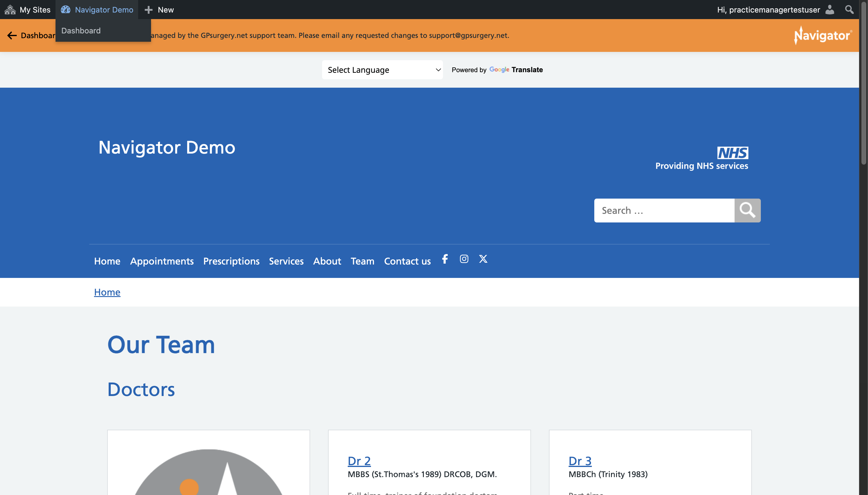This screenshot has height=495, width=868.
Task: Click the Google Translate logo link
Action: (516, 70)
